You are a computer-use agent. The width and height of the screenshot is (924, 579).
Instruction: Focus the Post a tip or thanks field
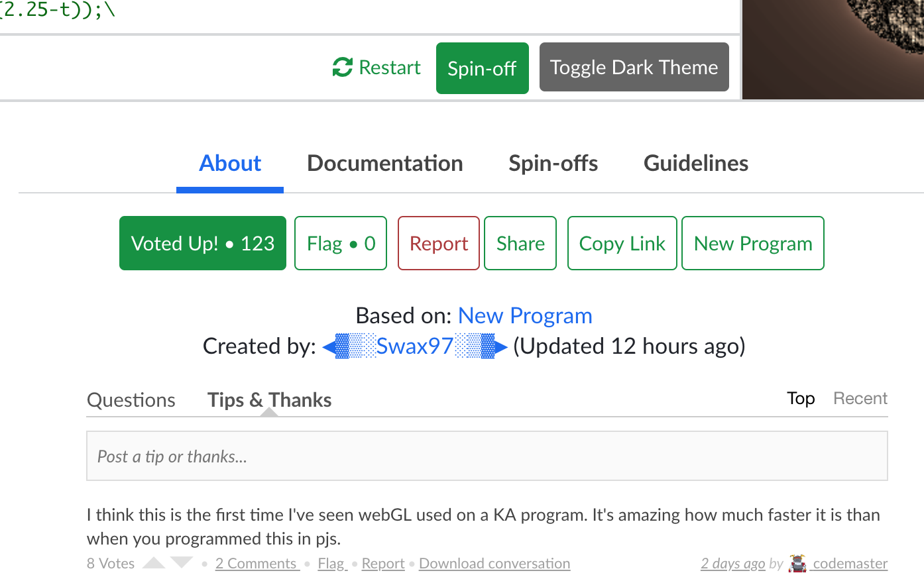click(487, 456)
